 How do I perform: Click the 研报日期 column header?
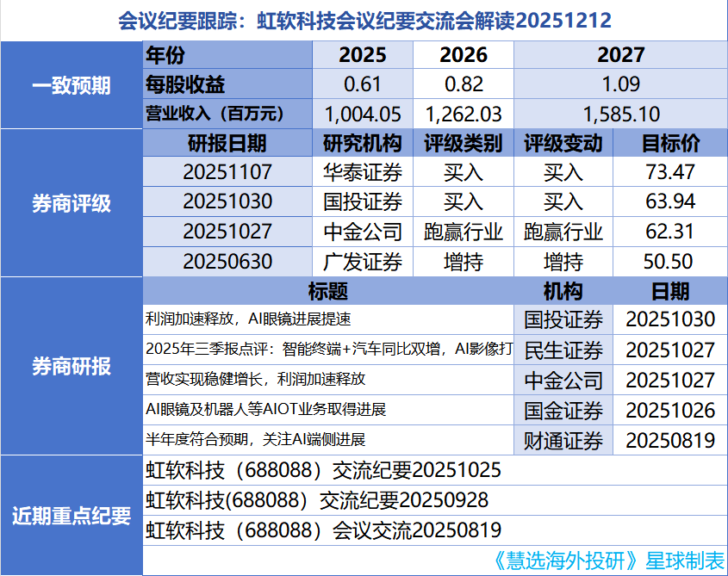tap(227, 144)
